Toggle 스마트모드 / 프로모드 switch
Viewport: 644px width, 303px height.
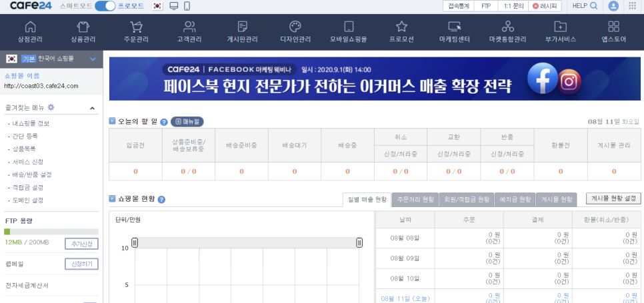(105, 6)
